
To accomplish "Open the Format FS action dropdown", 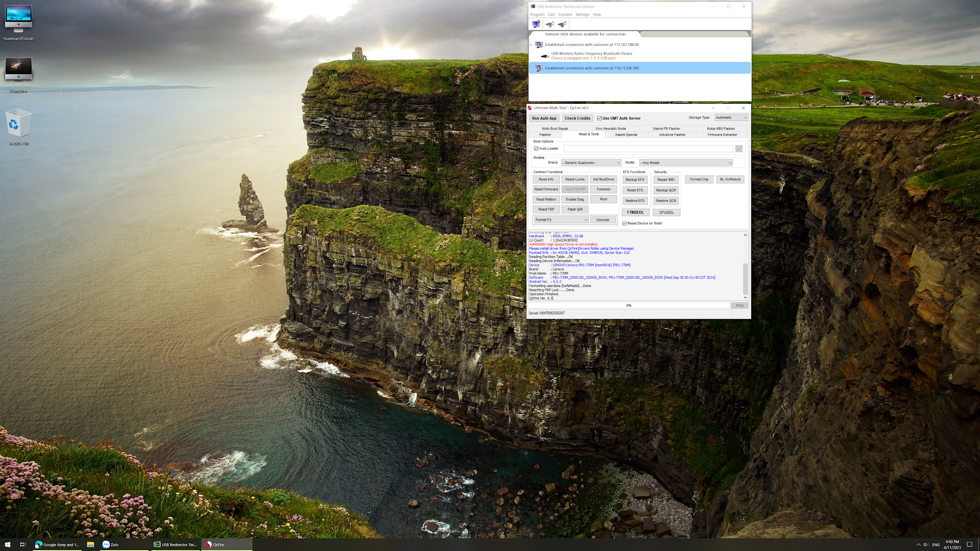I will (561, 220).
